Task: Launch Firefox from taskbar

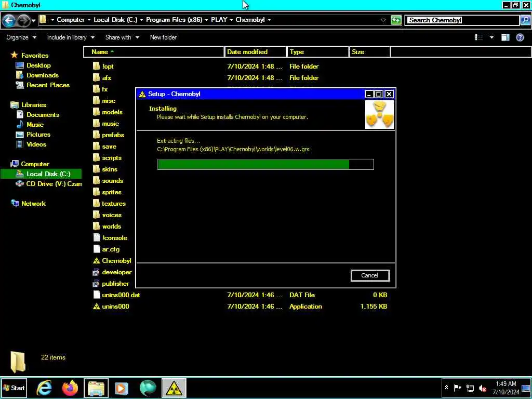Action: tap(70, 388)
